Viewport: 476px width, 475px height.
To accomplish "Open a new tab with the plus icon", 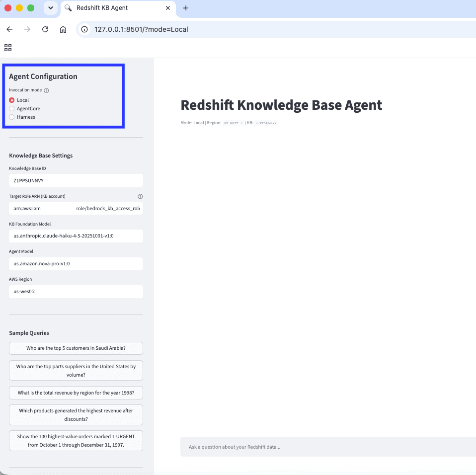I will [x=186, y=8].
